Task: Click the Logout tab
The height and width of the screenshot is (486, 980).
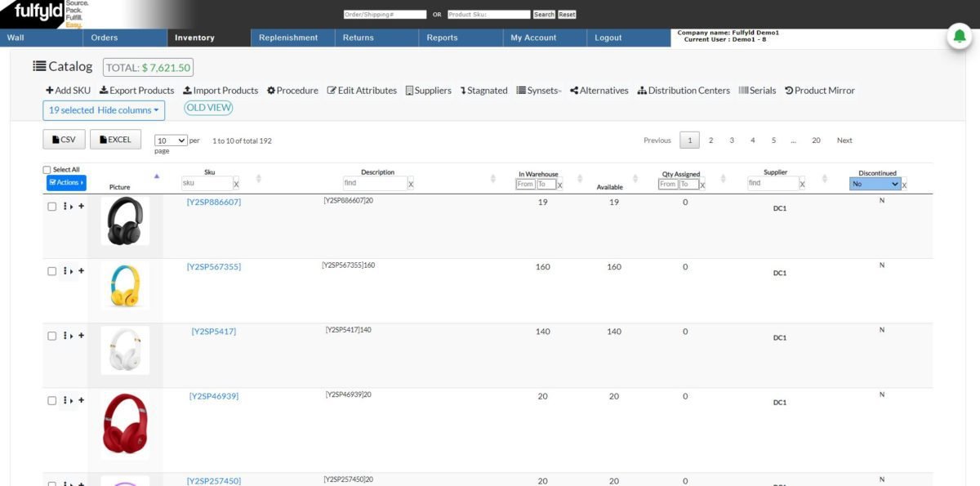Action: [629, 38]
